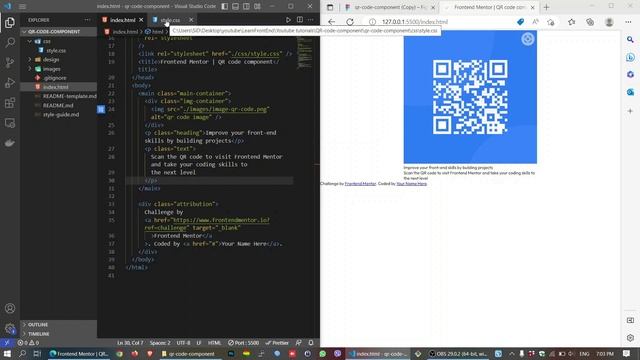Open the Explorer view in the activity bar
The width and height of the screenshot is (640, 360).
pyautogui.click(x=10, y=22)
